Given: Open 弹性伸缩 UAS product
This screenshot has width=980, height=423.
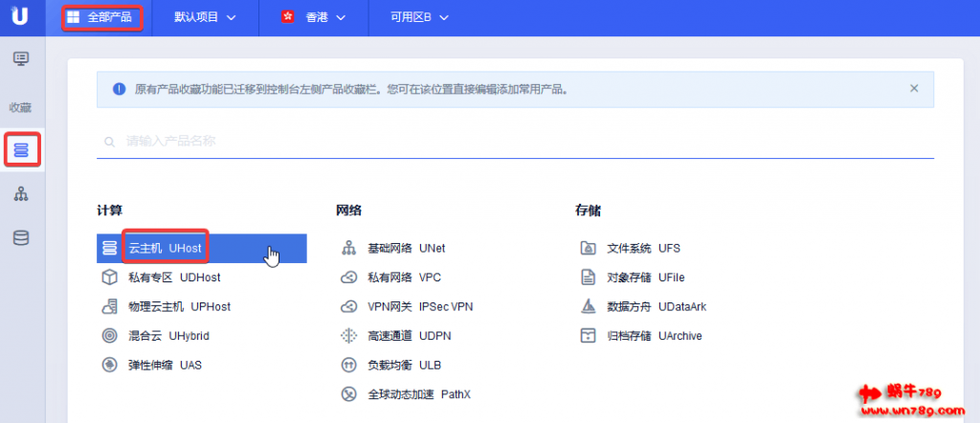Looking at the screenshot, I should tap(165, 365).
